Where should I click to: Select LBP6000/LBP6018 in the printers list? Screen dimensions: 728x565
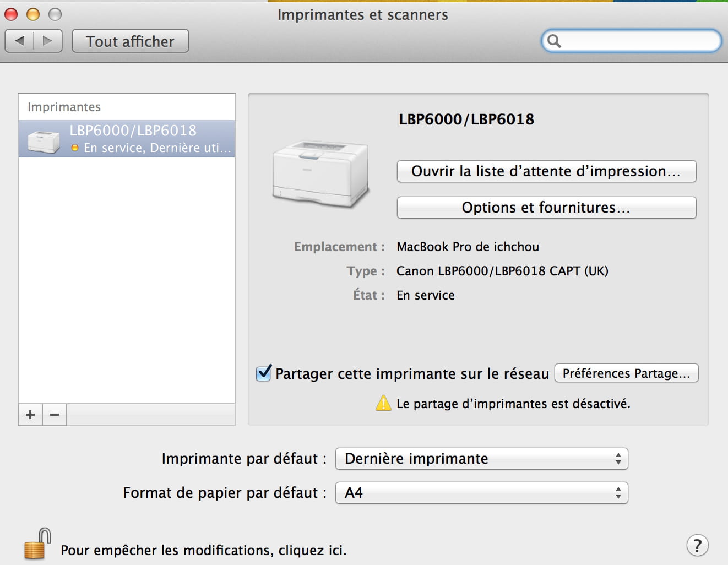[127, 139]
